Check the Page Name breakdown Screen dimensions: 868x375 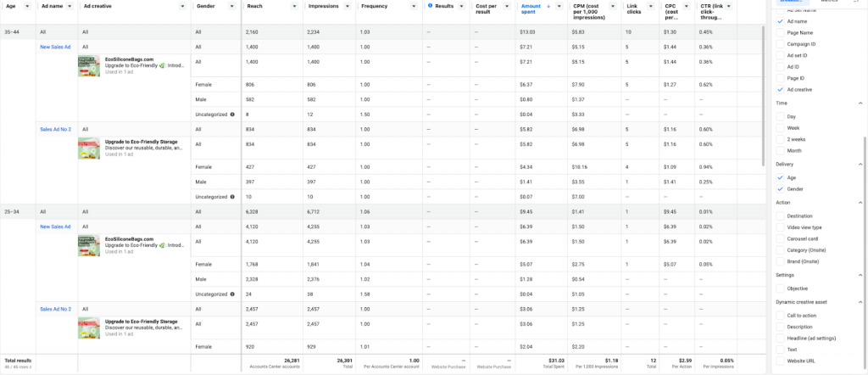(780, 33)
